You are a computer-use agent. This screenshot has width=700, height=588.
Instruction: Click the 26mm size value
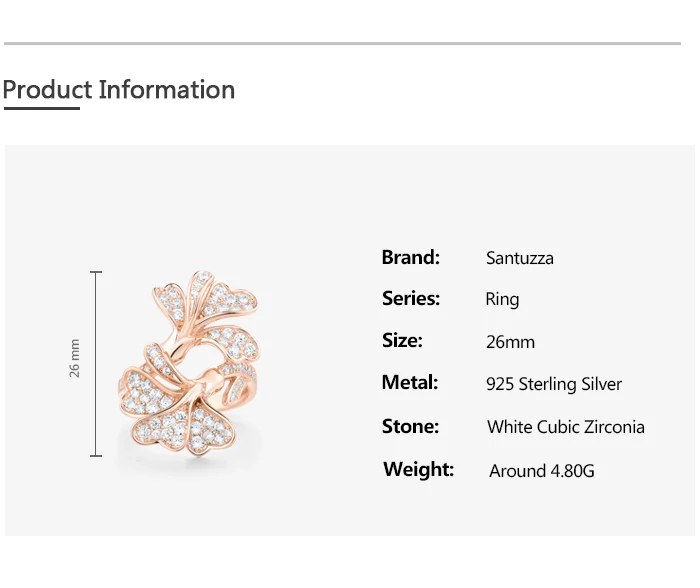tap(510, 342)
